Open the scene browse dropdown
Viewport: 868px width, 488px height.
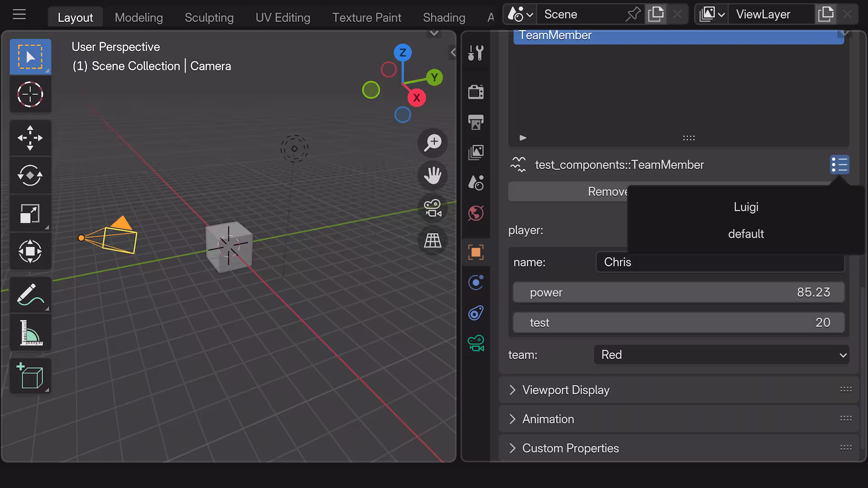(x=520, y=14)
